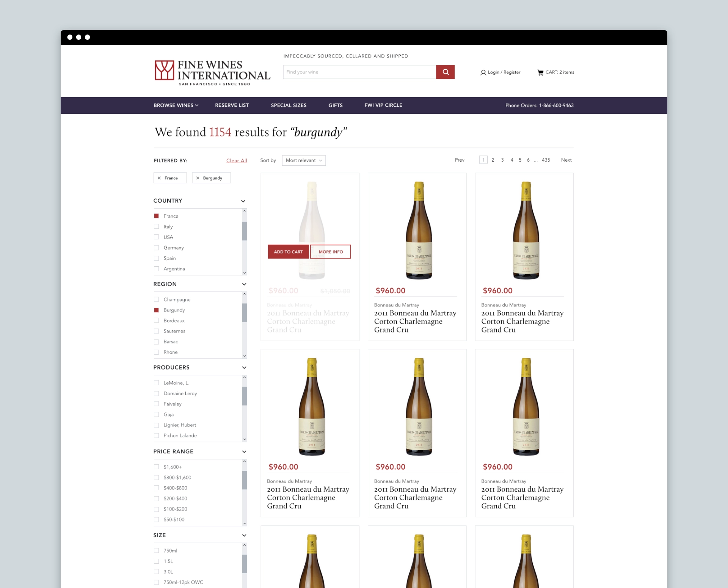The image size is (728, 588).
Task: Check the $100-$200 price range checkbox
Action: click(156, 509)
